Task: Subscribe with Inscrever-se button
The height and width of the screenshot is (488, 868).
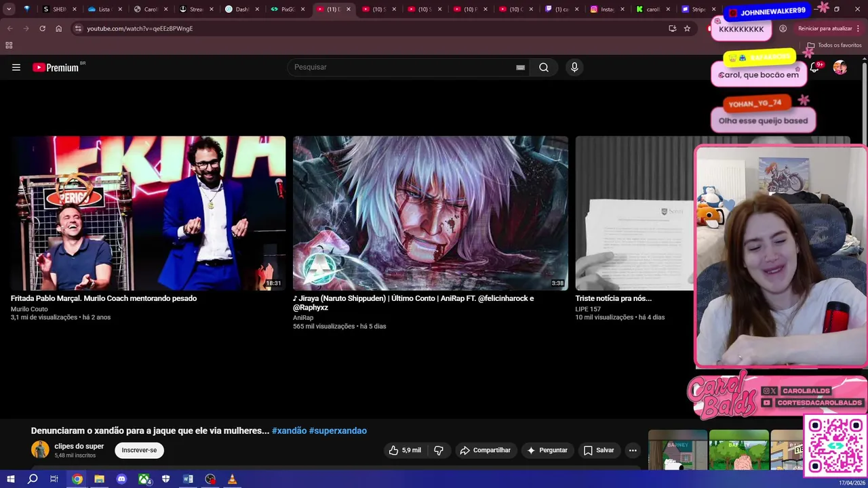Action: tap(139, 450)
